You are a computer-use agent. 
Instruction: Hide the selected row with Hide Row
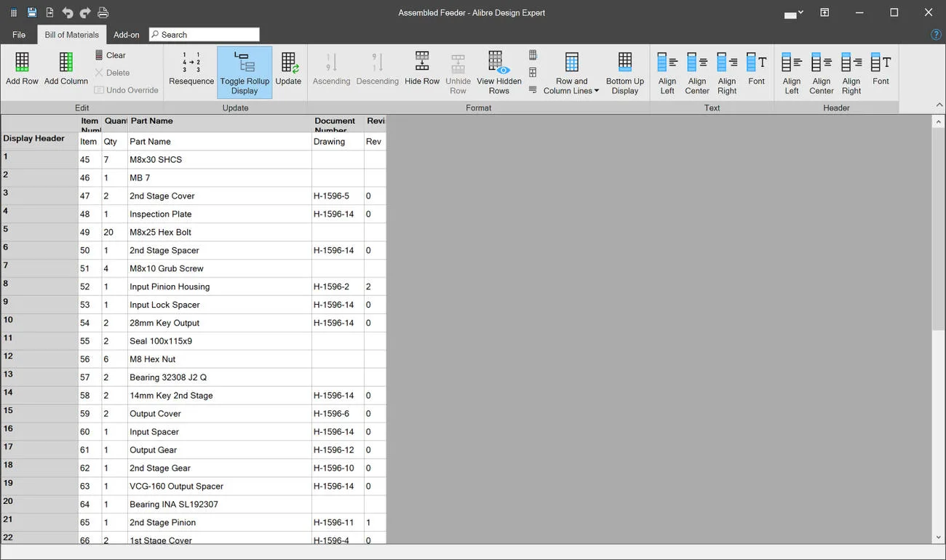(x=422, y=69)
